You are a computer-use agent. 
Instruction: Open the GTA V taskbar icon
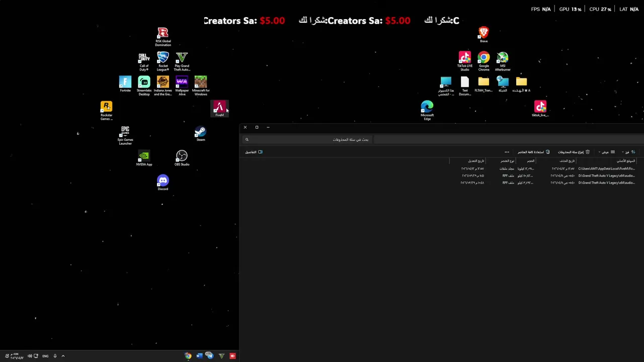(221, 356)
